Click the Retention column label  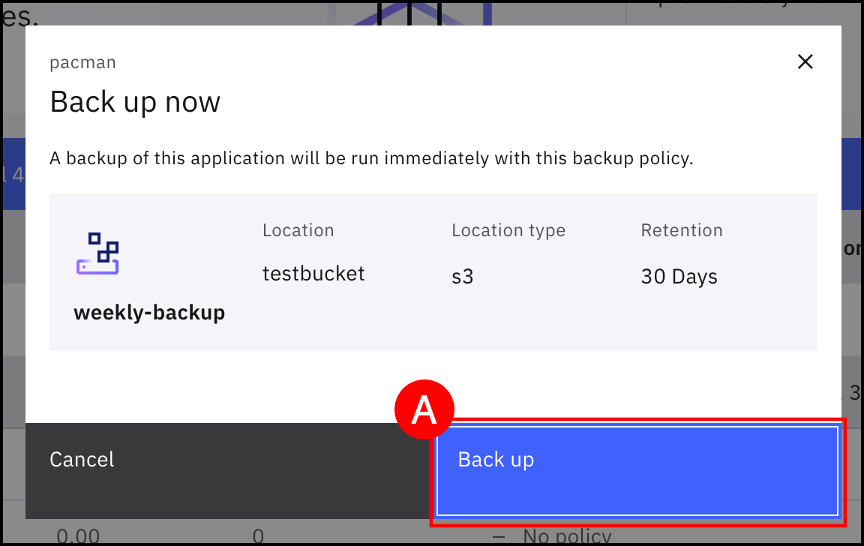(x=681, y=230)
